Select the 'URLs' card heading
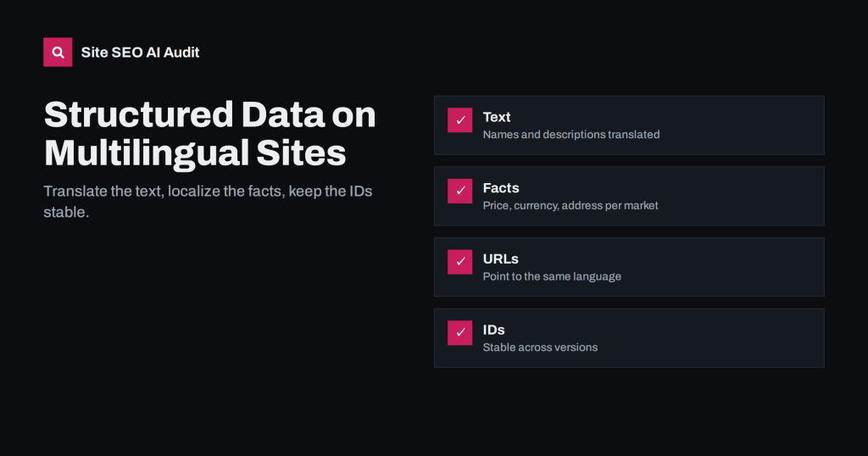The image size is (868, 456). (500, 259)
